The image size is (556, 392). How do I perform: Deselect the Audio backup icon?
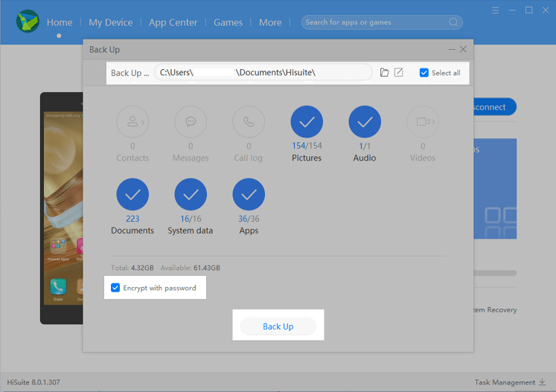[x=365, y=122]
